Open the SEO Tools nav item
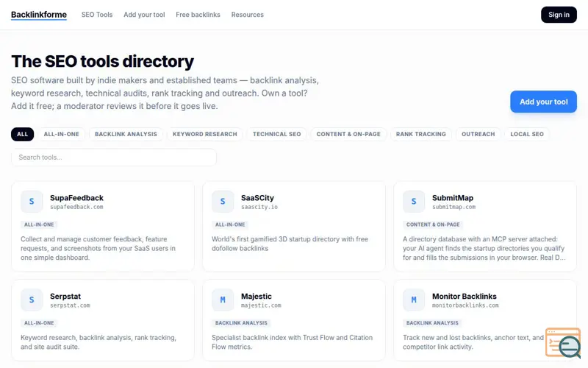The height and width of the screenshot is (368, 588). (x=97, y=15)
